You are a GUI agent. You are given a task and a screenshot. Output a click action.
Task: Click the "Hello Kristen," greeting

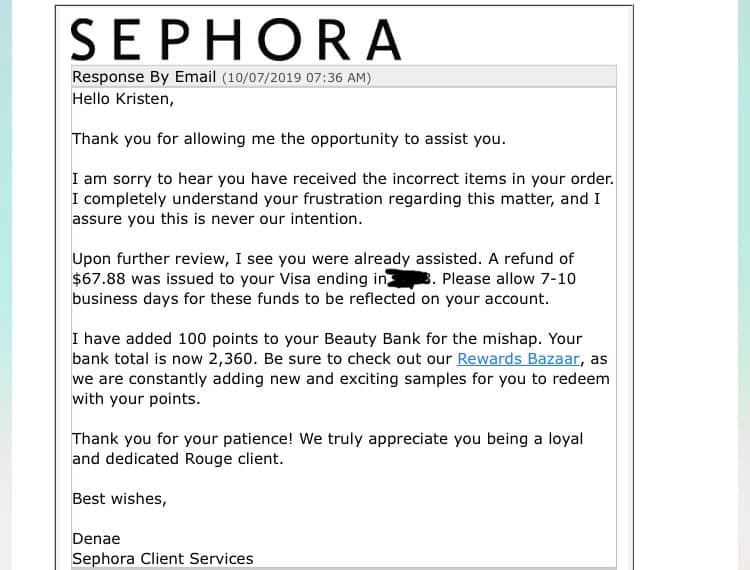point(122,99)
